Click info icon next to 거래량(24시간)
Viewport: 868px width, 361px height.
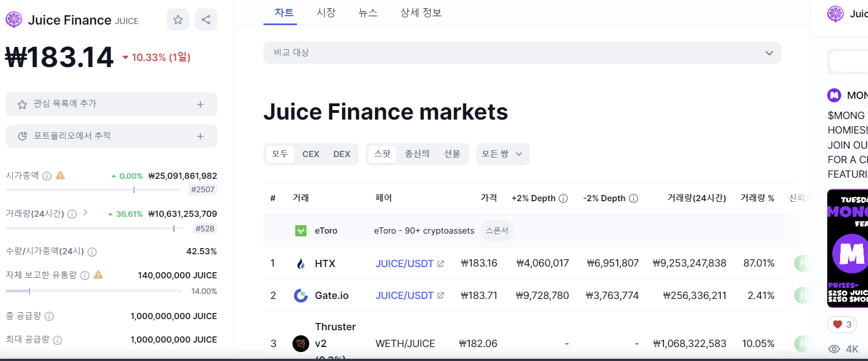[71, 214]
